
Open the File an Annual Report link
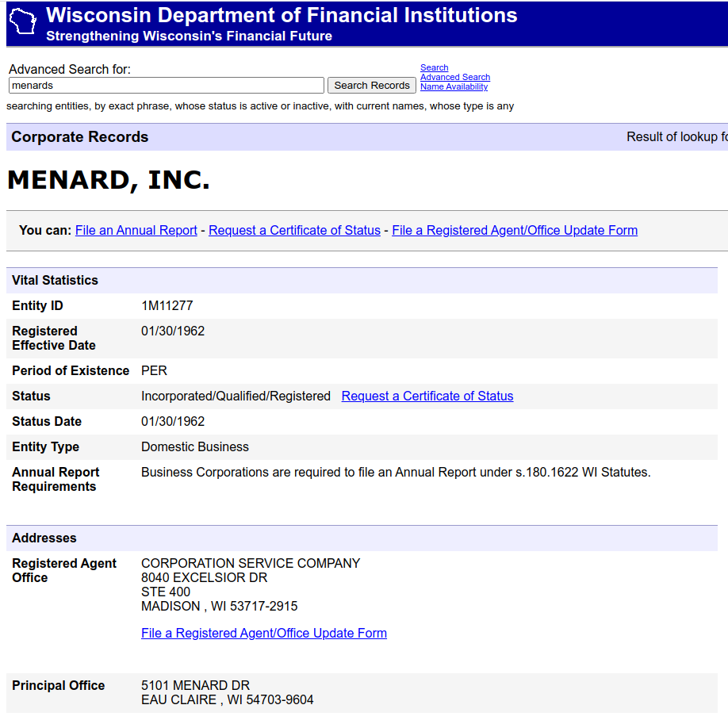136,231
